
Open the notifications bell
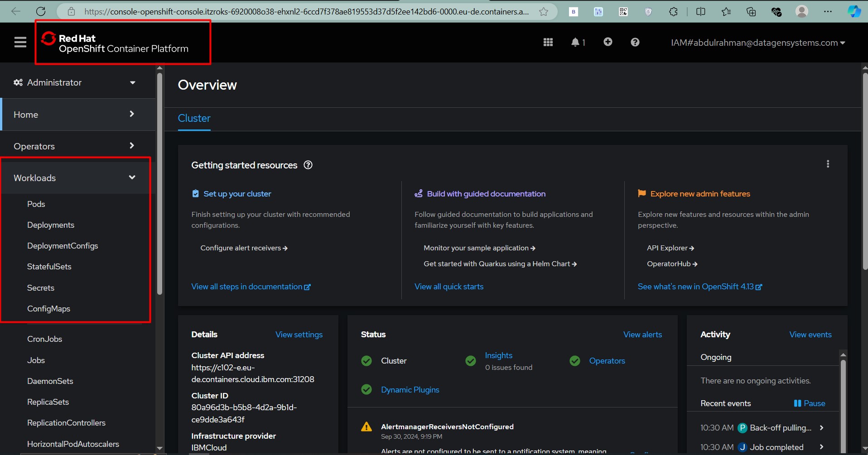click(x=578, y=42)
